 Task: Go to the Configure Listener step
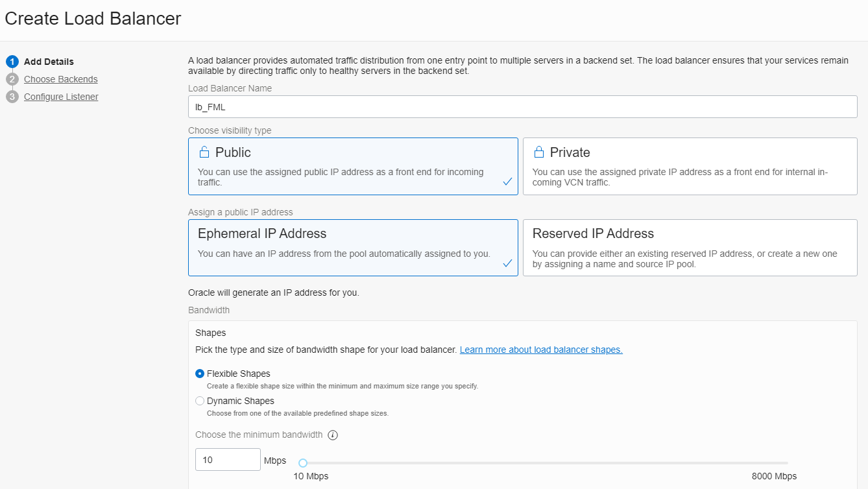point(60,96)
